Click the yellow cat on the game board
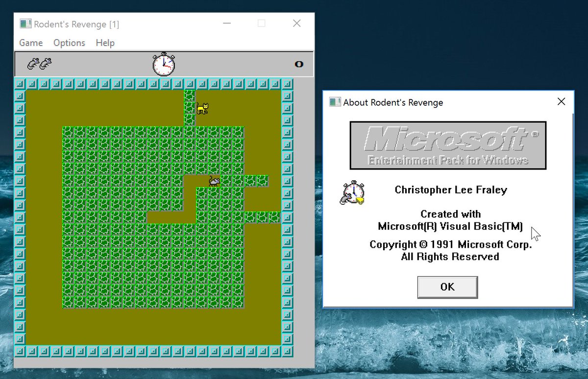Image resolution: width=588 pixels, height=379 pixels. point(202,108)
